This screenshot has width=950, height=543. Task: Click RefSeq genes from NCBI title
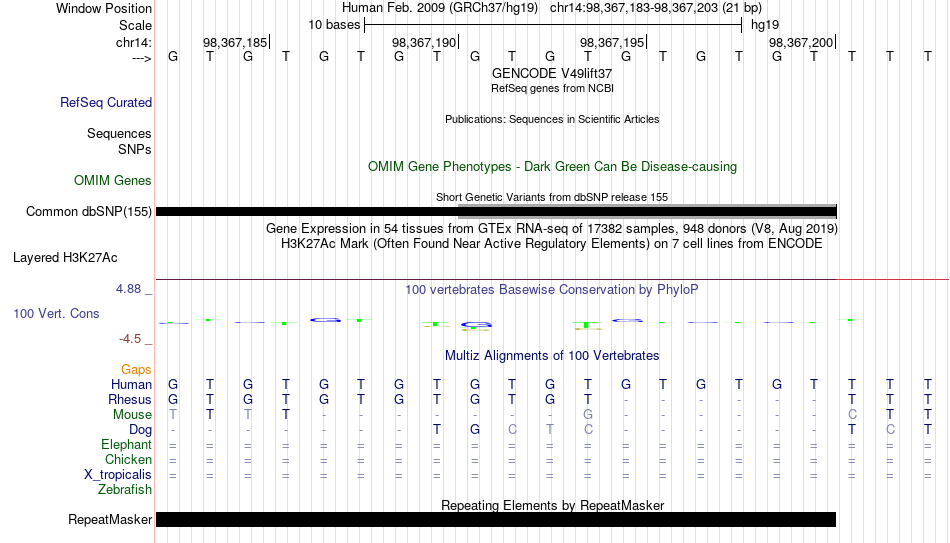pos(553,88)
